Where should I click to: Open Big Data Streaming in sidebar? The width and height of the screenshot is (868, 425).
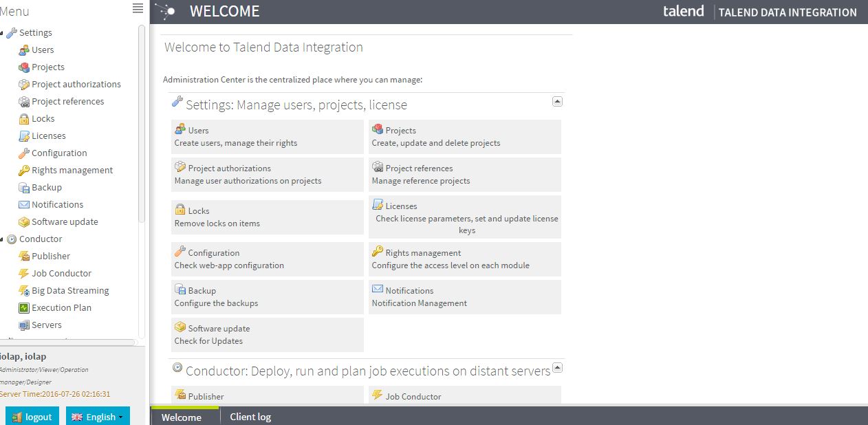click(x=70, y=290)
